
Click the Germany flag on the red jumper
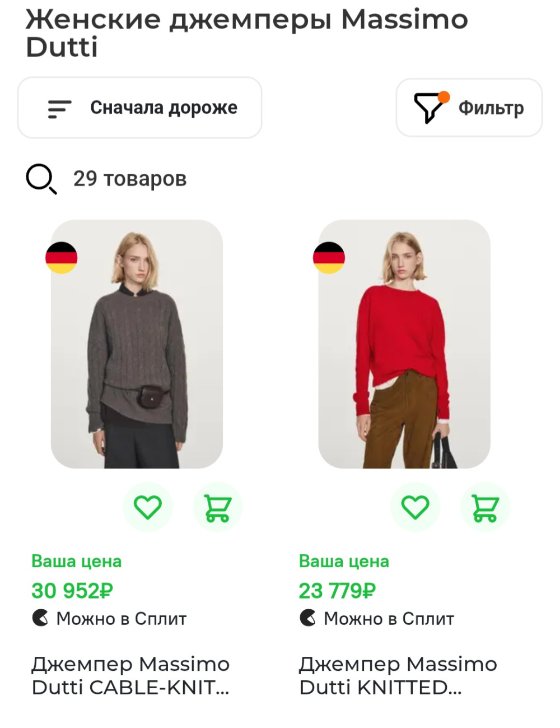point(330,258)
